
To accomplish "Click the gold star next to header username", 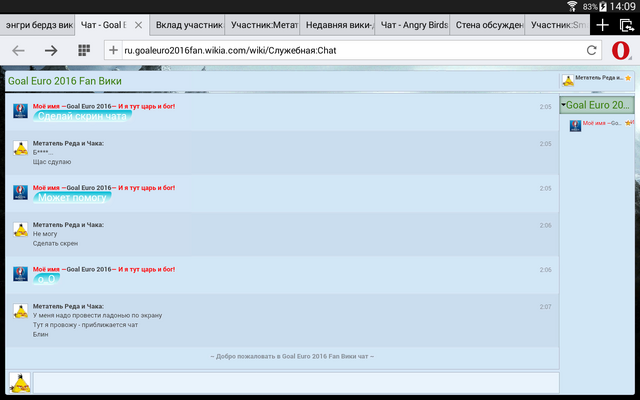I will pos(628,78).
